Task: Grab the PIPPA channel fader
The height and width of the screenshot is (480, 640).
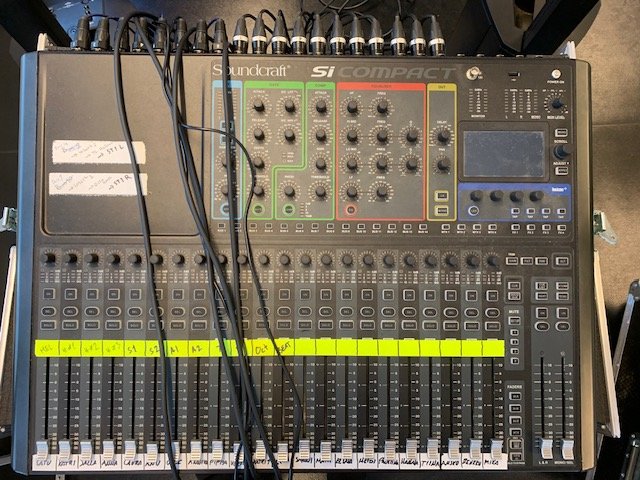Action: pos(217,449)
